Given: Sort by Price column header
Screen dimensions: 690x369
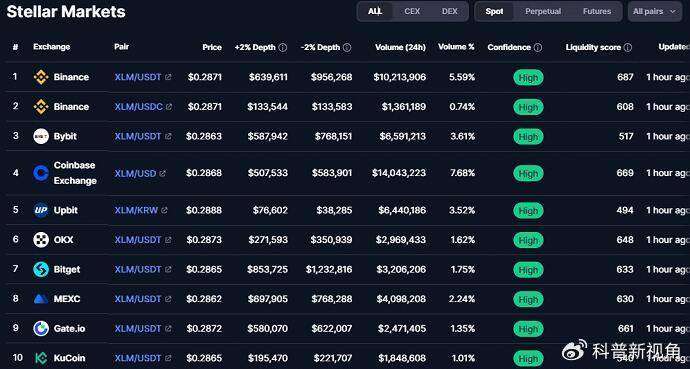Looking at the screenshot, I should click(212, 47).
